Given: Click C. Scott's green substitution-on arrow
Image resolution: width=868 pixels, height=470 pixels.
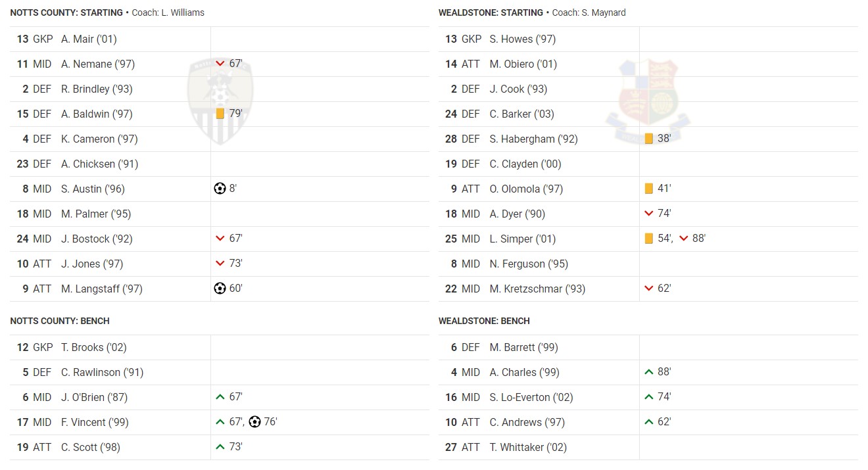Looking at the screenshot, I should click(220, 447).
